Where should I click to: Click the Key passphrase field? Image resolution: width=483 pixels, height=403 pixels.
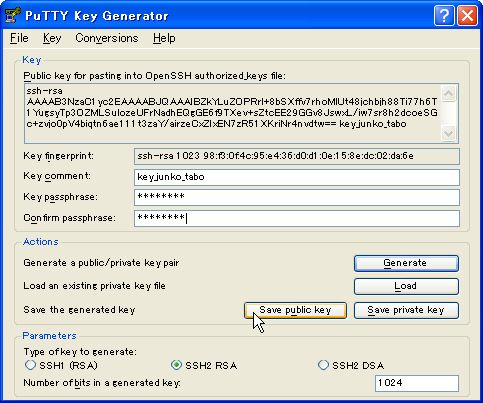pos(297,197)
